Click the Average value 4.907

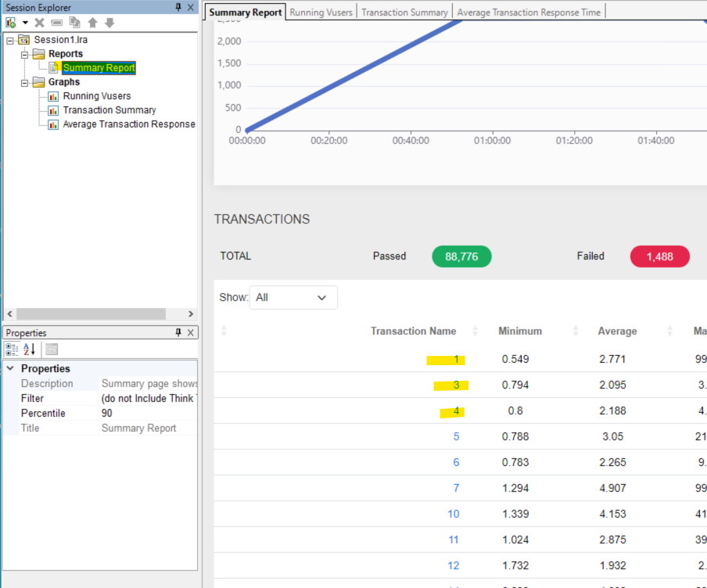click(613, 488)
